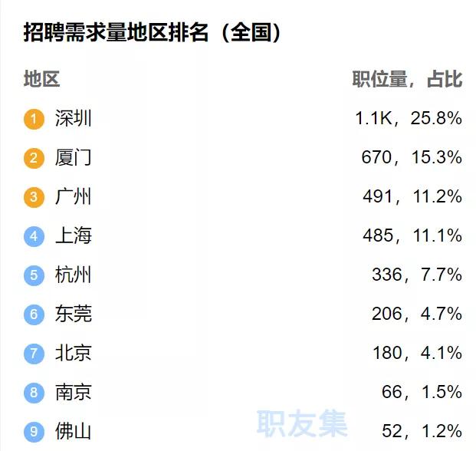Click the blue rank 9 badge
The image size is (476, 451).
[x=34, y=432]
